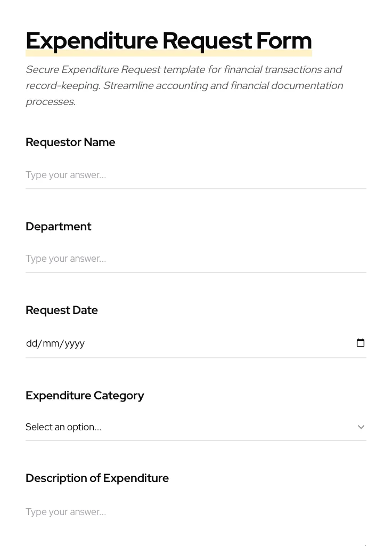Click the Expenditure Request Form heading

click(x=169, y=41)
